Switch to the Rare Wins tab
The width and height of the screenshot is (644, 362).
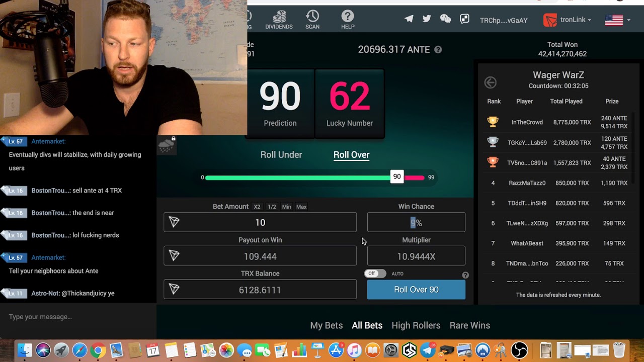pos(470,325)
